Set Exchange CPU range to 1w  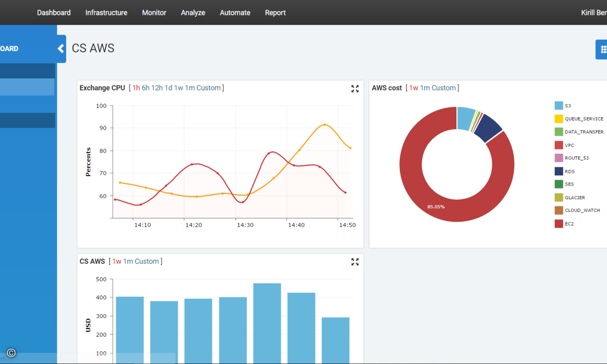click(179, 88)
